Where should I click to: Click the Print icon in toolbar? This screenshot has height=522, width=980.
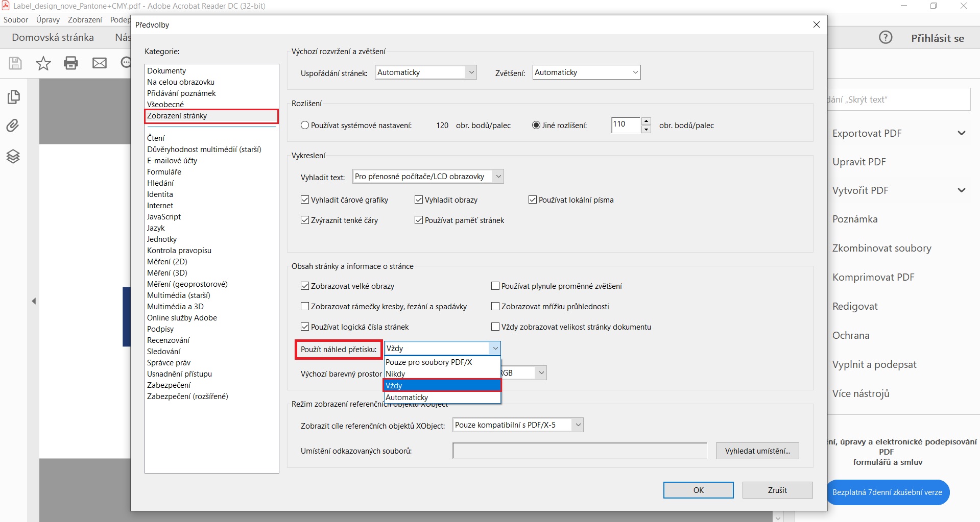pos(71,63)
